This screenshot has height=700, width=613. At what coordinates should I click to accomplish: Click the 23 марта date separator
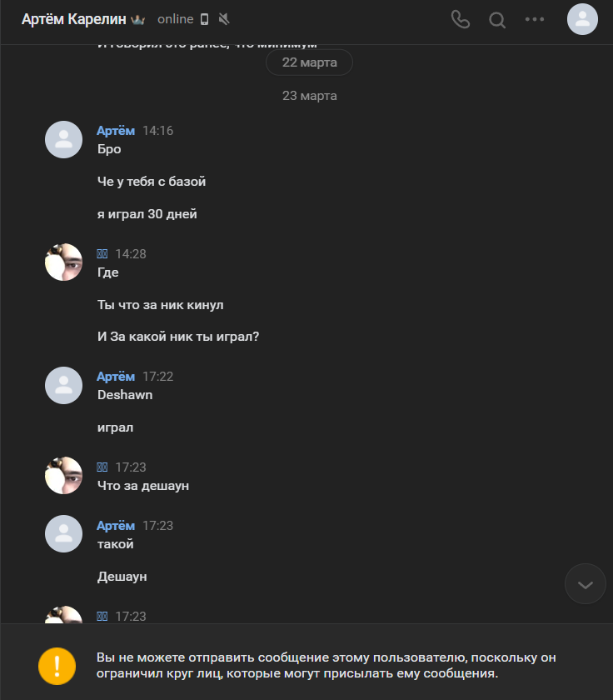tap(309, 96)
